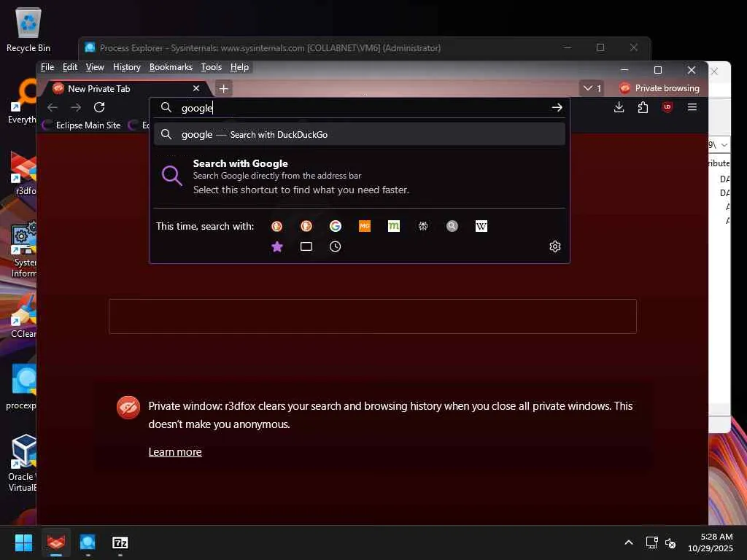Open the History menu
Image resolution: width=747 pixels, height=560 pixels.
(x=127, y=67)
